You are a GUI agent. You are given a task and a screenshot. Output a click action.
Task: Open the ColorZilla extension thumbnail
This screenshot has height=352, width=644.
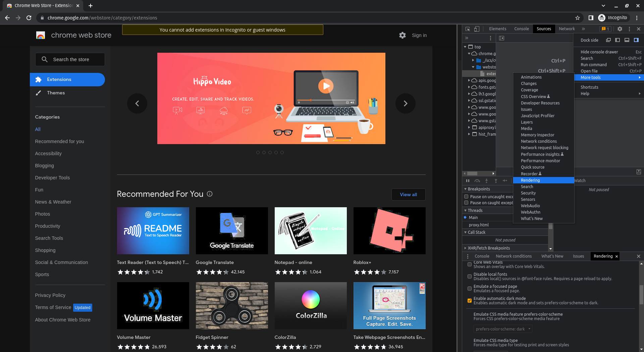click(x=311, y=306)
